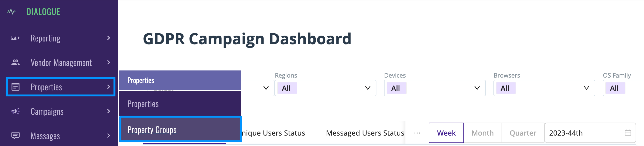The width and height of the screenshot is (644, 146).
Task: Click the Messages chat bubble icon
Action: [16, 136]
